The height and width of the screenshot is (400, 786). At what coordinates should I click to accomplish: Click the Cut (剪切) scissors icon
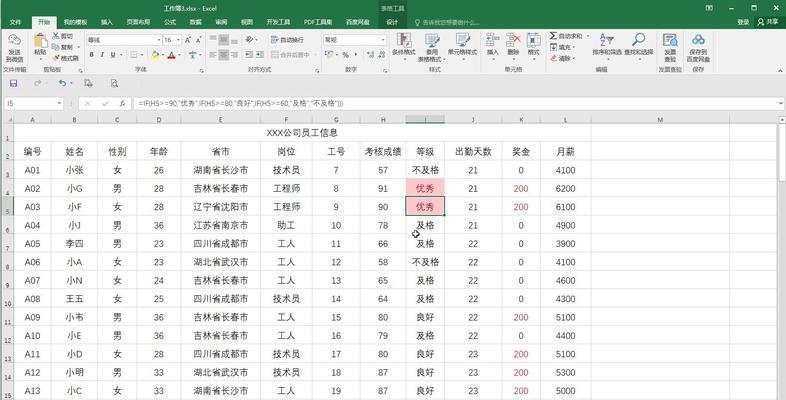point(56,36)
